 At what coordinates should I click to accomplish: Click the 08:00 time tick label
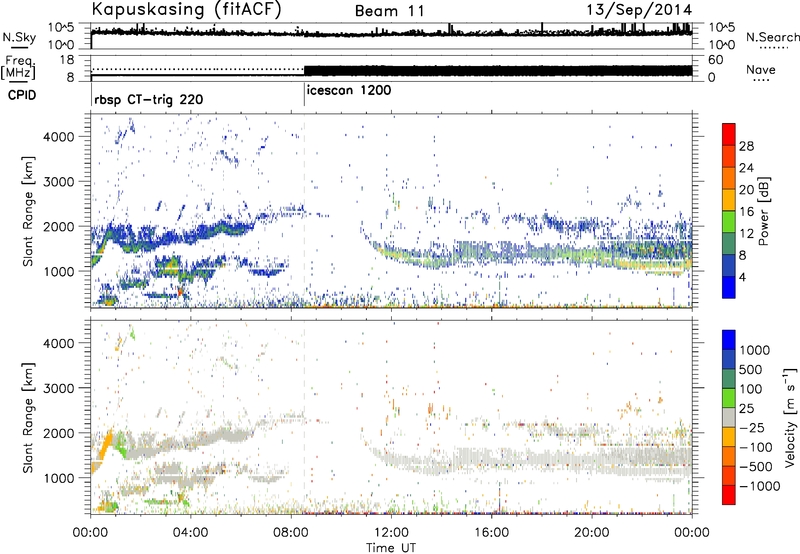tap(291, 533)
